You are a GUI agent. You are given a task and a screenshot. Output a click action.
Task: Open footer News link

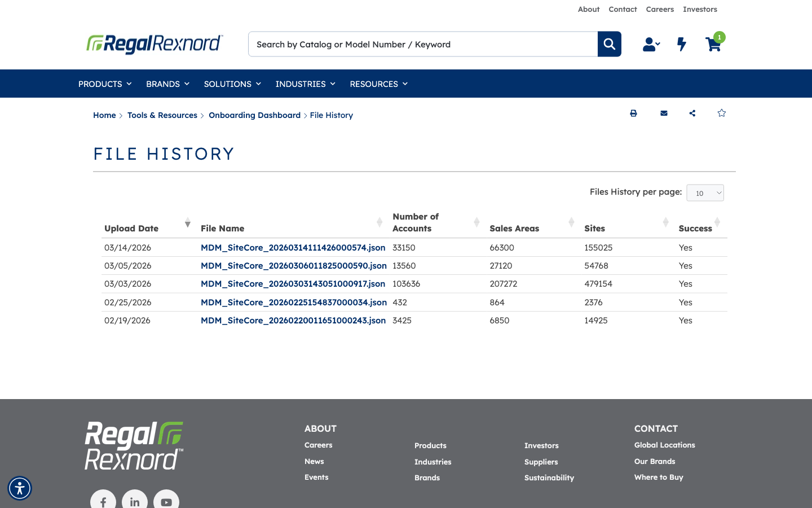(x=314, y=462)
